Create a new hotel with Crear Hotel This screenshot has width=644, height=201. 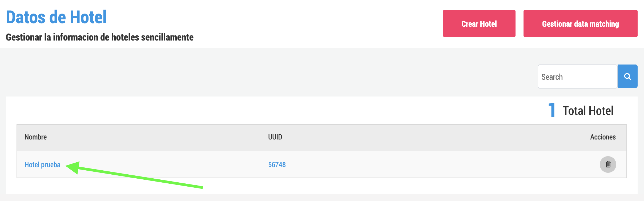point(479,23)
